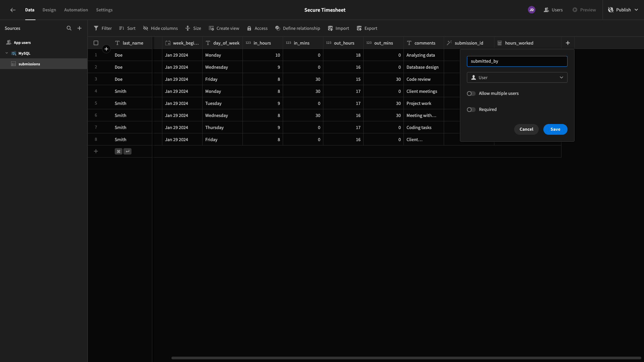Go back using the arrow icon
This screenshot has height=362, width=644.
click(13, 10)
